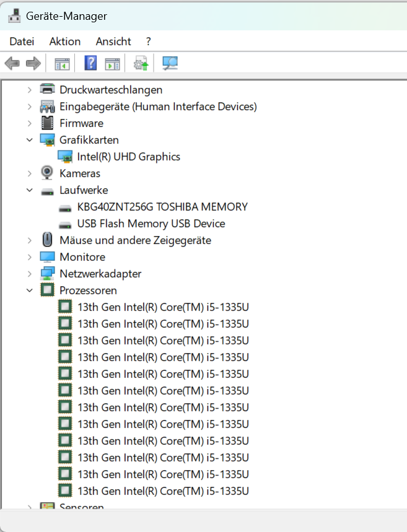Click the Geräte-Manager title bar icon
The image size is (407, 532).
point(14,15)
